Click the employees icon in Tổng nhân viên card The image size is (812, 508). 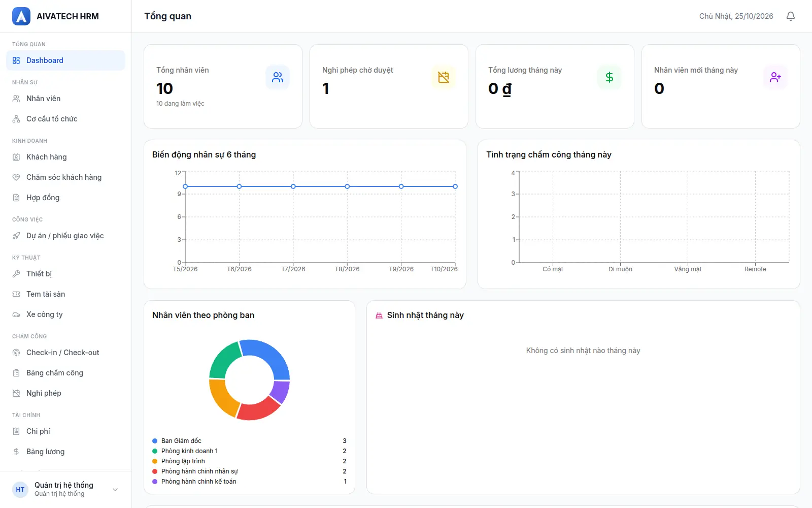(x=278, y=77)
